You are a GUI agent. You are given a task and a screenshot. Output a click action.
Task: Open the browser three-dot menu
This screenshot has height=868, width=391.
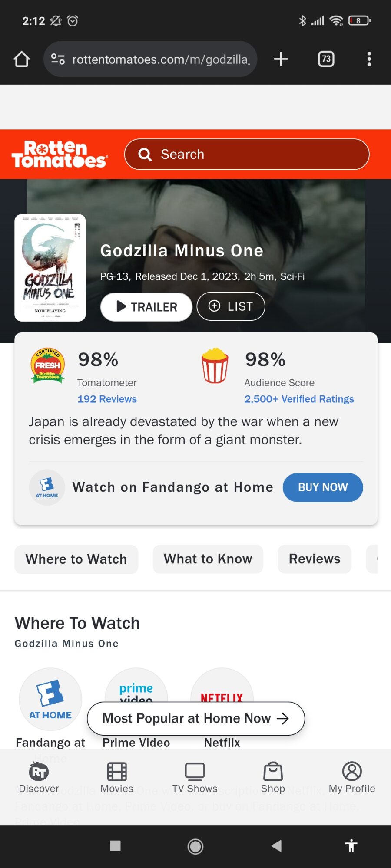(x=369, y=59)
